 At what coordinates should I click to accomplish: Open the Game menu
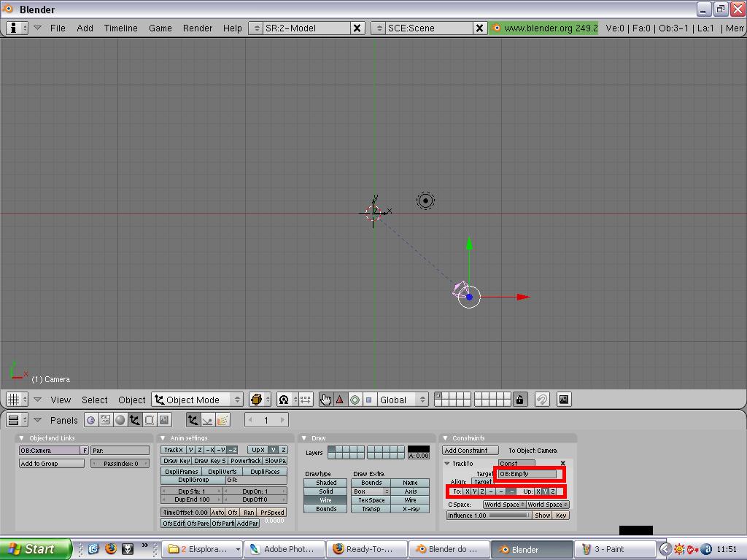point(160,28)
